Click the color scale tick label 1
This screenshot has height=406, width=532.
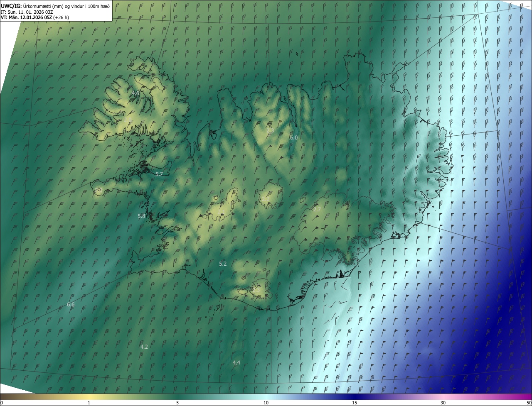click(x=89, y=403)
